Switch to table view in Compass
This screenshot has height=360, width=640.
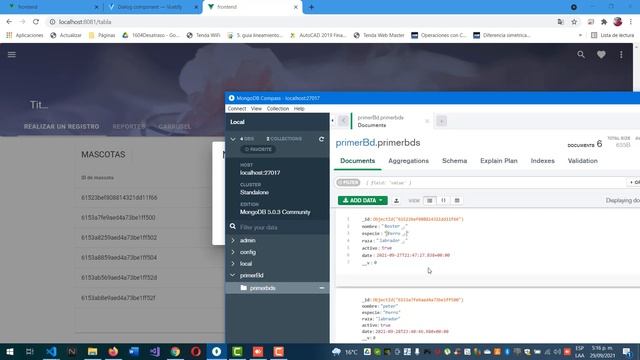[457, 200]
